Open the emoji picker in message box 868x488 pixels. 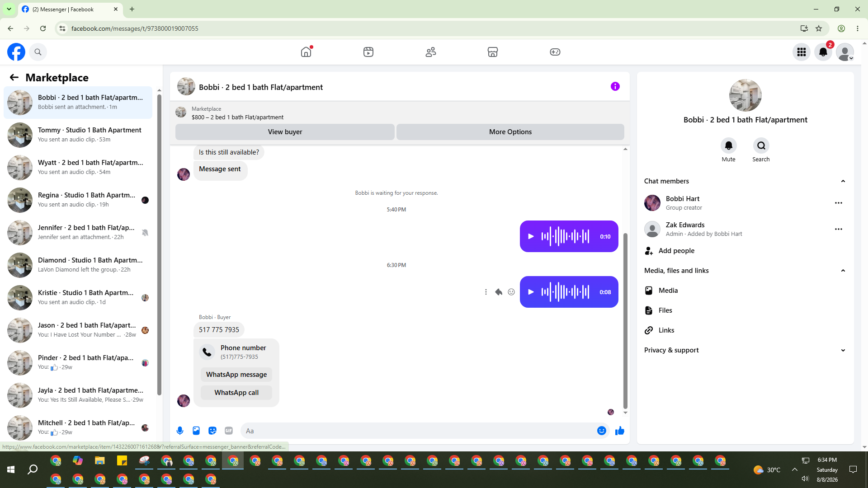[x=602, y=431]
